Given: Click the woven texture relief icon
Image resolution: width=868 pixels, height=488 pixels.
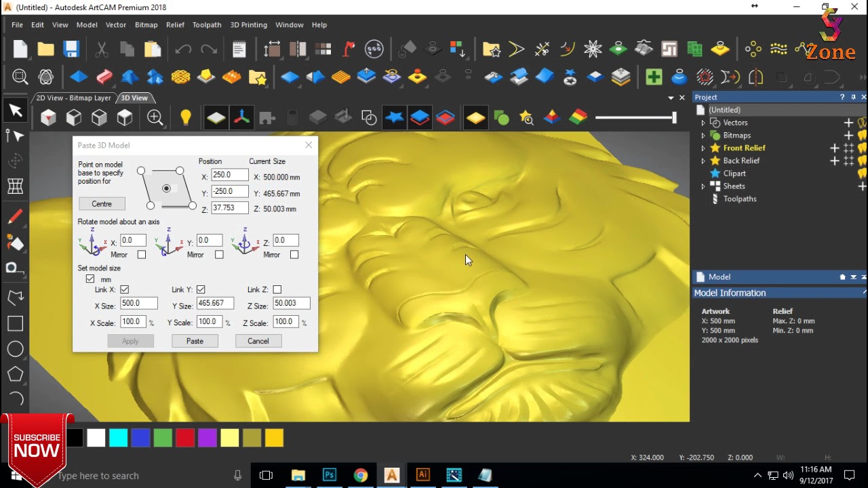Looking at the screenshot, I should click(180, 77).
